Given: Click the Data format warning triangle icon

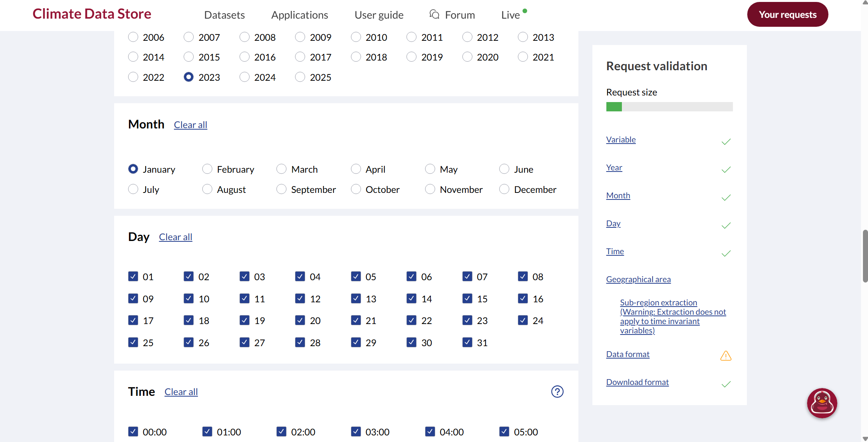Looking at the screenshot, I should click(x=726, y=355).
